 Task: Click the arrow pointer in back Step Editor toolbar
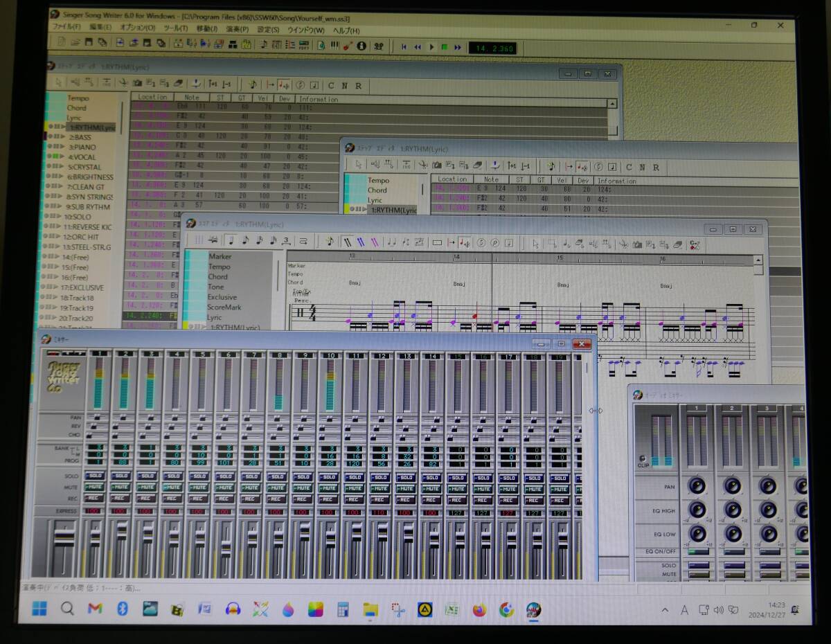point(60,82)
